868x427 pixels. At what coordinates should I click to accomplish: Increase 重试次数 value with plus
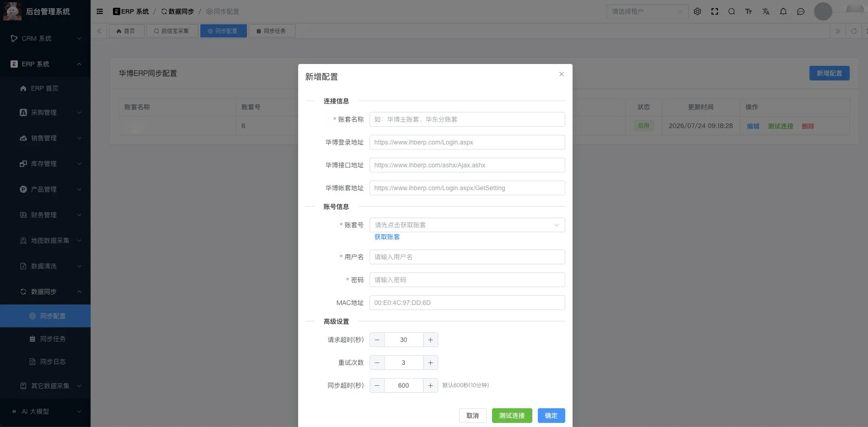click(x=430, y=363)
